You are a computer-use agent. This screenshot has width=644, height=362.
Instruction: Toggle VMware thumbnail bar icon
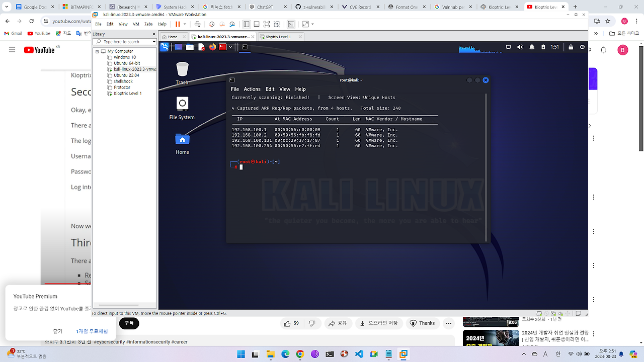257,24
